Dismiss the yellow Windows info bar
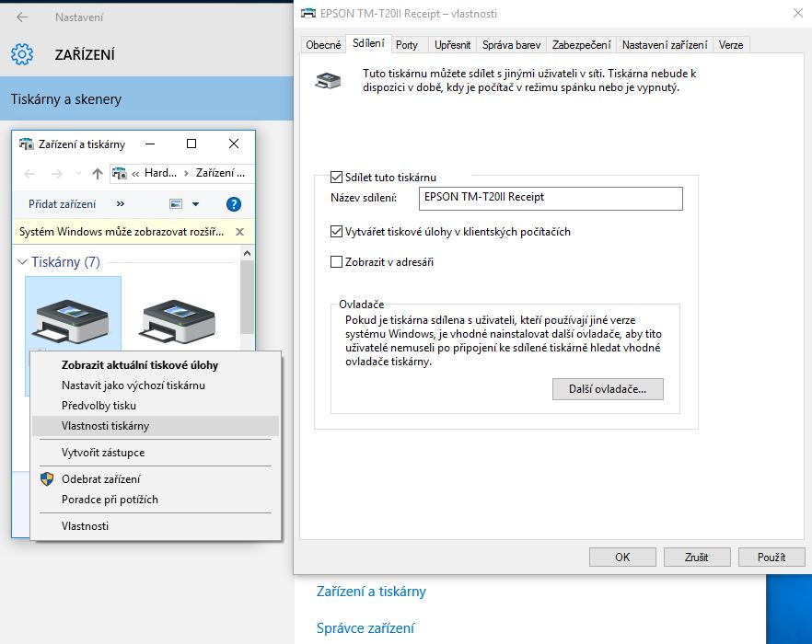812x644 pixels. point(239,232)
